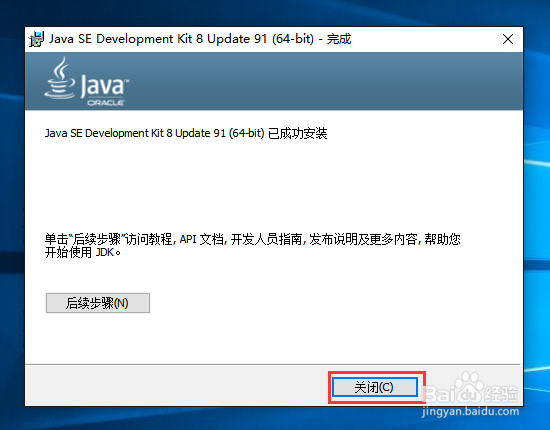Click the Java Oracle logo in banner
The width and height of the screenshot is (550, 430).
pos(87,82)
